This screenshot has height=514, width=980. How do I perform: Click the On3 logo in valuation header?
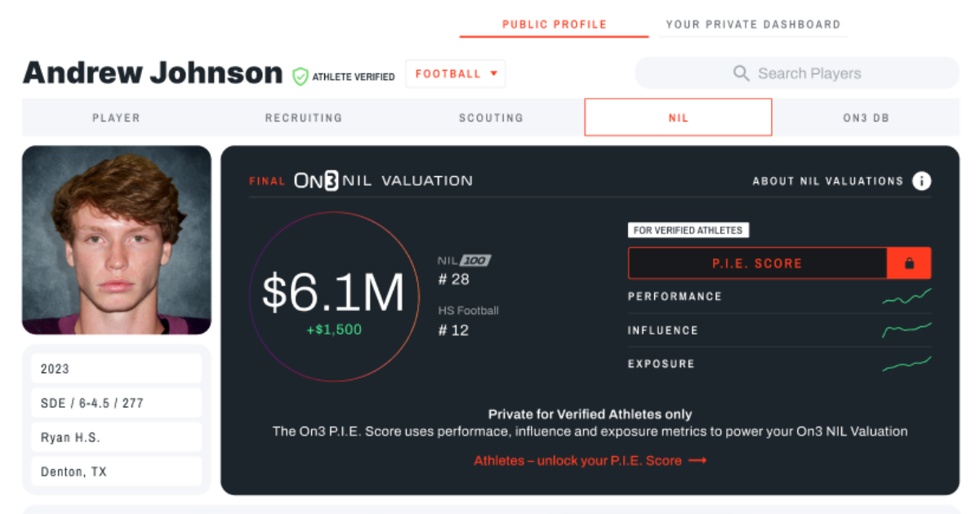click(316, 181)
